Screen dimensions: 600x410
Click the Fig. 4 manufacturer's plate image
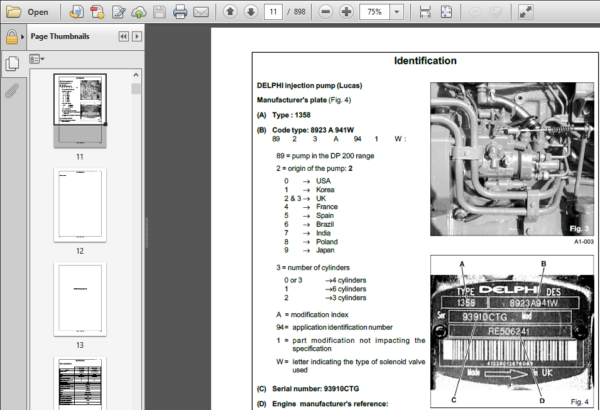512,332
